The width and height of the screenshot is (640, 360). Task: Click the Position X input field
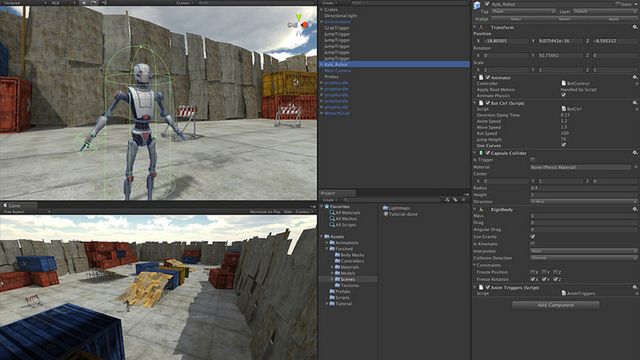coord(506,41)
